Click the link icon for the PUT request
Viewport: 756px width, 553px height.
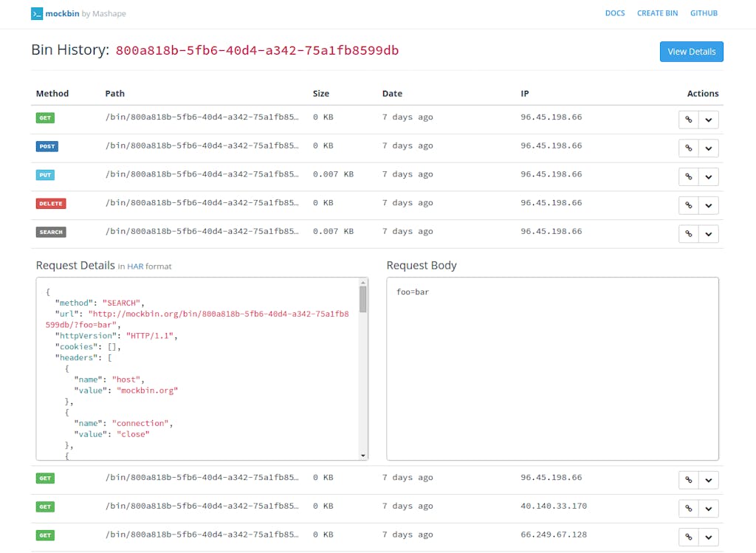(x=688, y=177)
